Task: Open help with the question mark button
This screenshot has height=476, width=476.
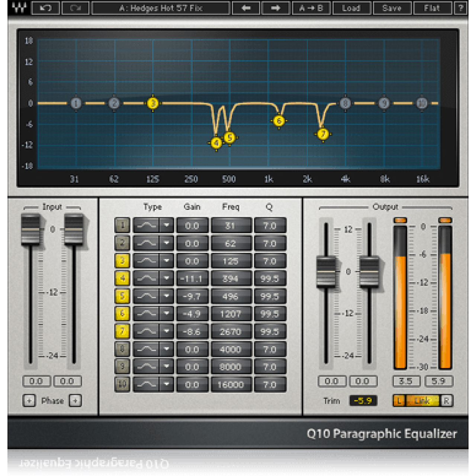Action: (461, 8)
